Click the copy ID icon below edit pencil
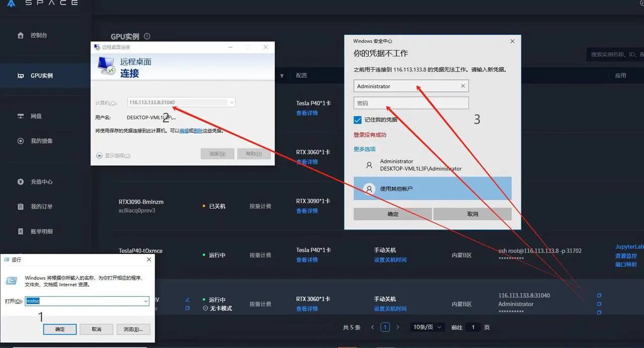This screenshot has height=348, width=644. tap(188, 308)
